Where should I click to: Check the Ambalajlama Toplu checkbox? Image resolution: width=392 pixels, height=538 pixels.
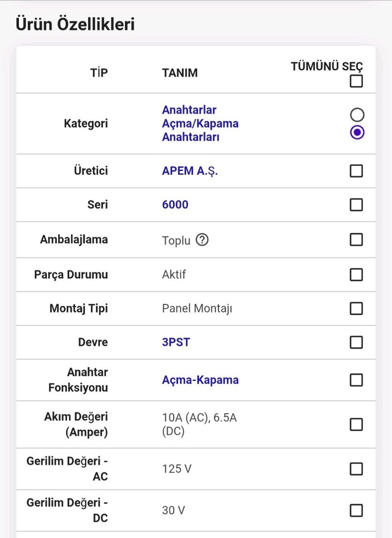tap(356, 240)
